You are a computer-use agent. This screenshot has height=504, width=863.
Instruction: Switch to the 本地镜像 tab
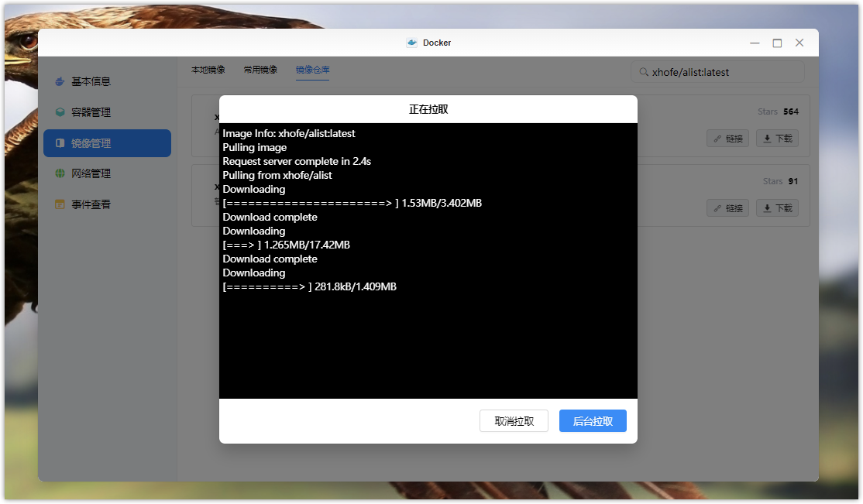pyautogui.click(x=208, y=70)
